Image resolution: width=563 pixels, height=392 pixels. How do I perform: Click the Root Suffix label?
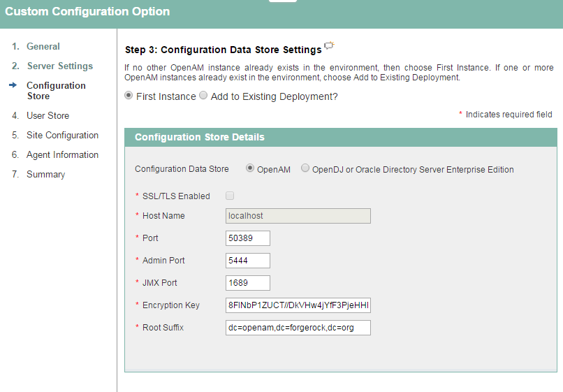163,328
